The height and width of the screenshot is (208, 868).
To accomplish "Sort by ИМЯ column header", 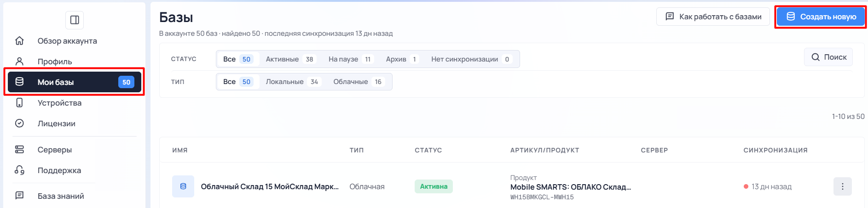I will pos(180,150).
